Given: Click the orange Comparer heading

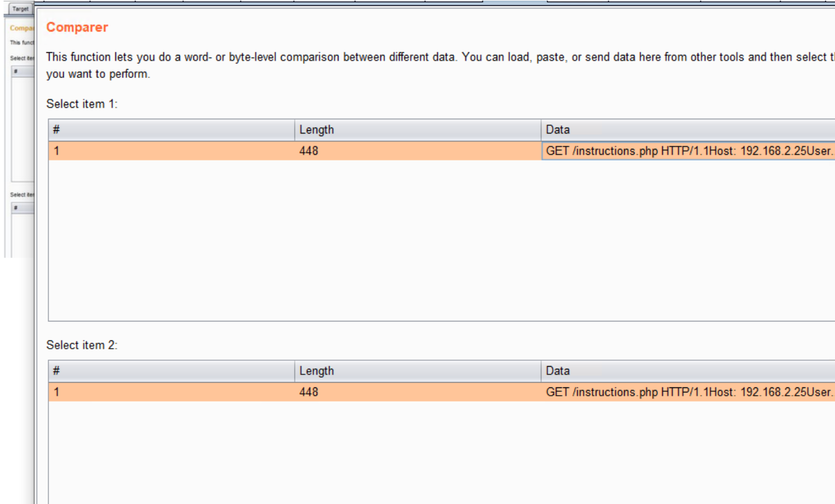Looking at the screenshot, I should point(77,28).
